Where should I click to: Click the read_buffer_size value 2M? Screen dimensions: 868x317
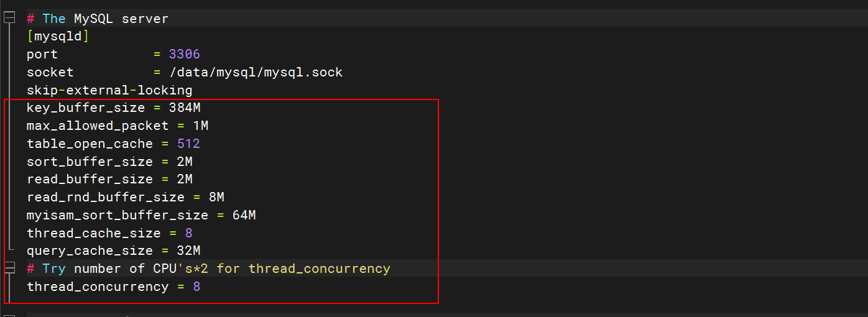(x=184, y=179)
